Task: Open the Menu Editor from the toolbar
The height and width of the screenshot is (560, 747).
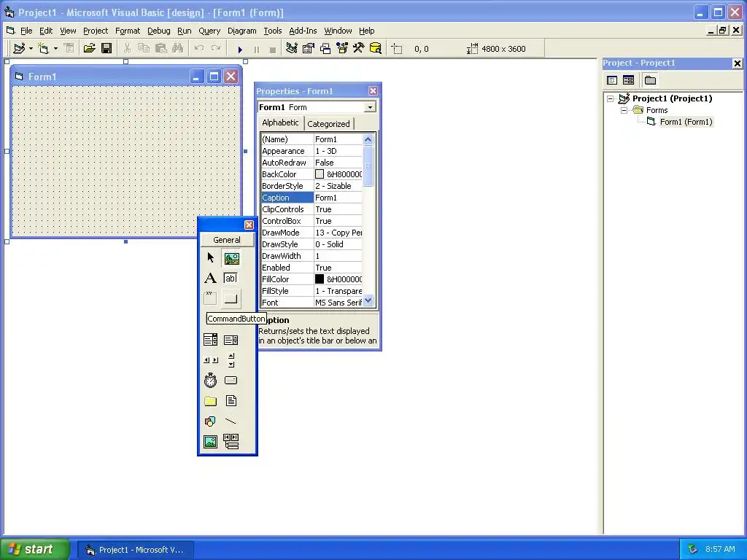Action: [69, 49]
